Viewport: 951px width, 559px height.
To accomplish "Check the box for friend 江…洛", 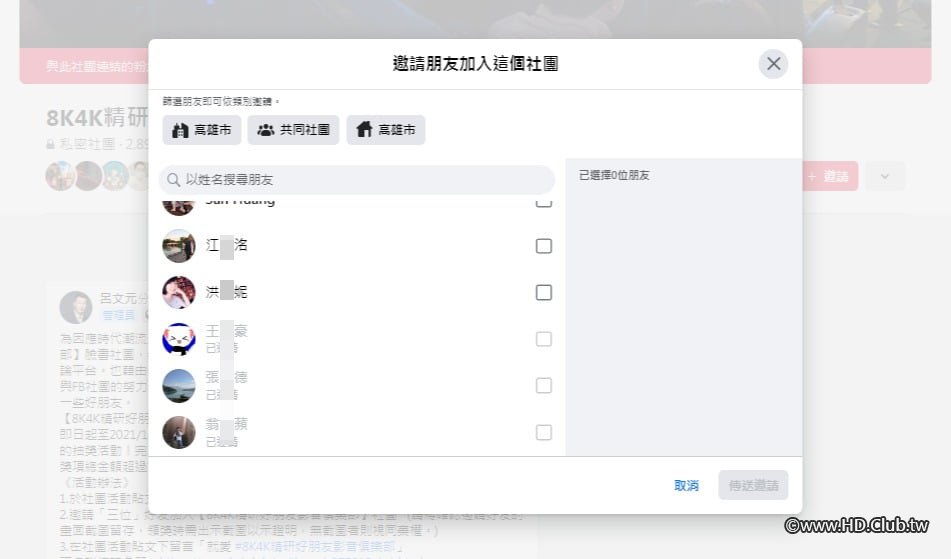I will 543,246.
